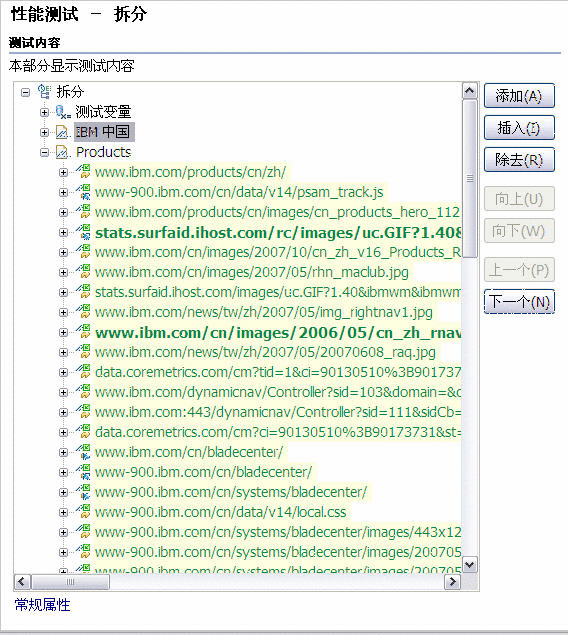
Task: Click the 添加(A) button
Action: 519,96
